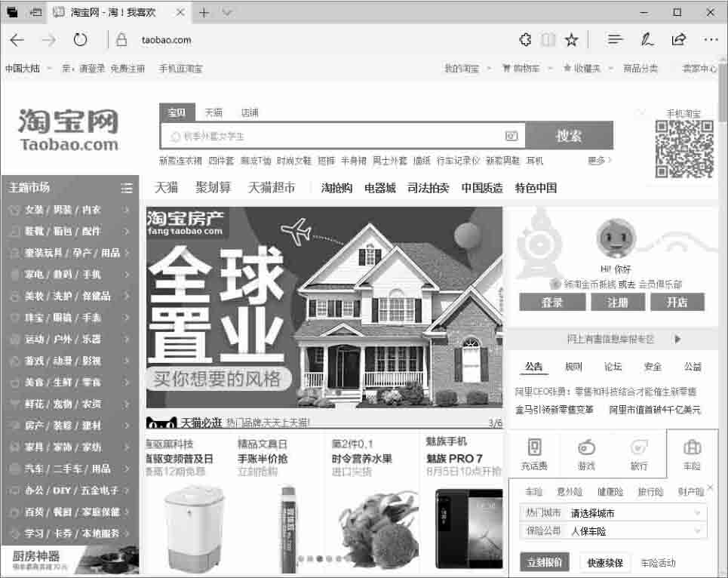Click the camera image search icon
This screenshot has height=578, width=728.
tap(511, 136)
